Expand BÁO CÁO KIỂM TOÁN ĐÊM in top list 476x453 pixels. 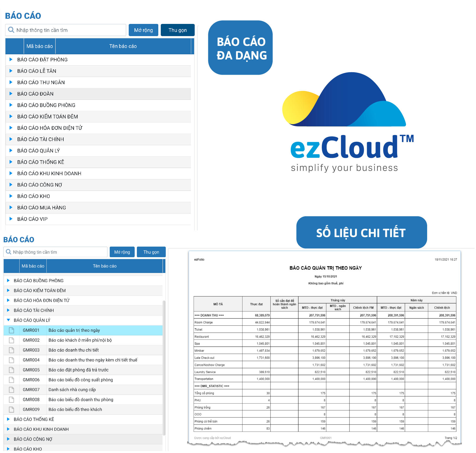coord(11,116)
